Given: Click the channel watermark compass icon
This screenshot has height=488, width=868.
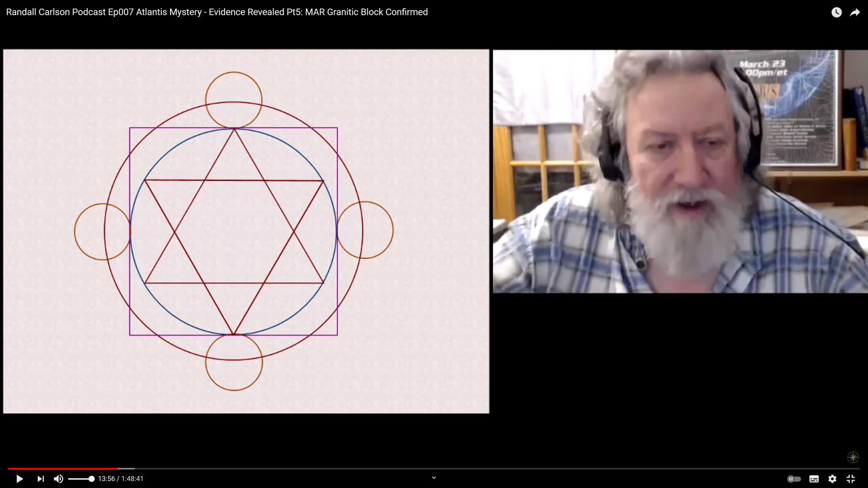Looking at the screenshot, I should 853,457.
